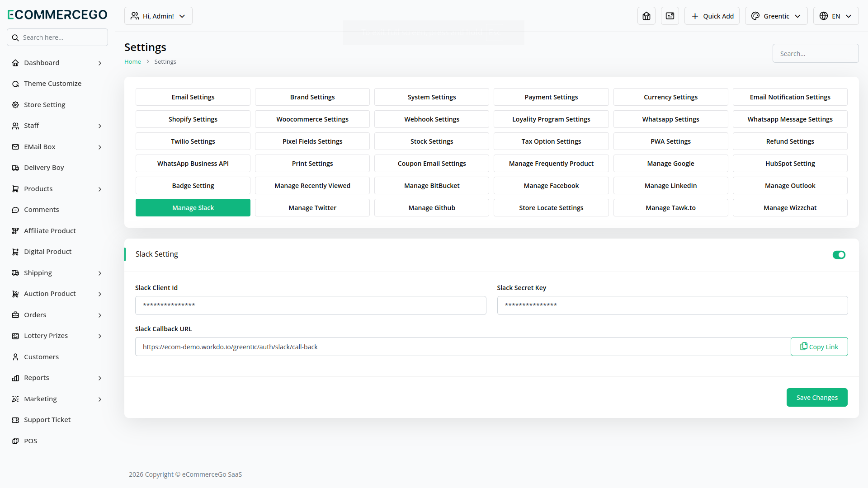This screenshot has width=868, height=488.
Task: Click the Save Changes button
Action: point(817,397)
